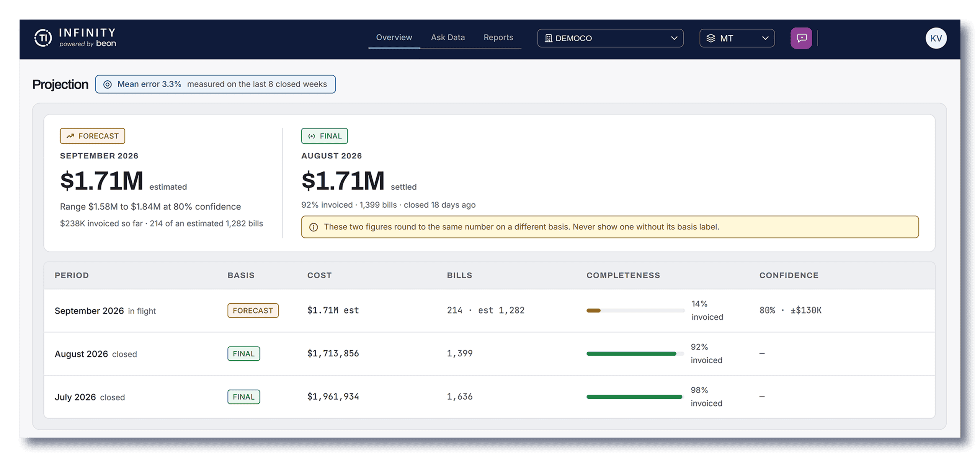Click the trend arrow icon in the FORECAST badge
Image resolution: width=980 pixels, height=470 pixels.
70,136
